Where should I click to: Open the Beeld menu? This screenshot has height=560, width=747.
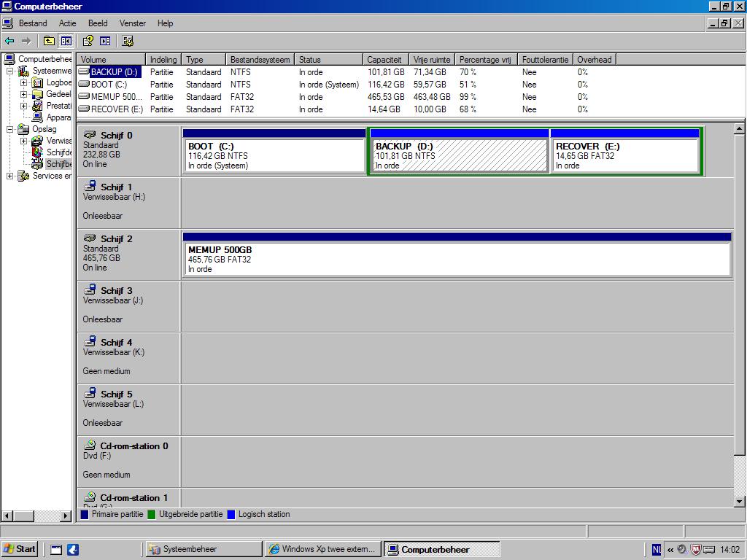click(98, 23)
